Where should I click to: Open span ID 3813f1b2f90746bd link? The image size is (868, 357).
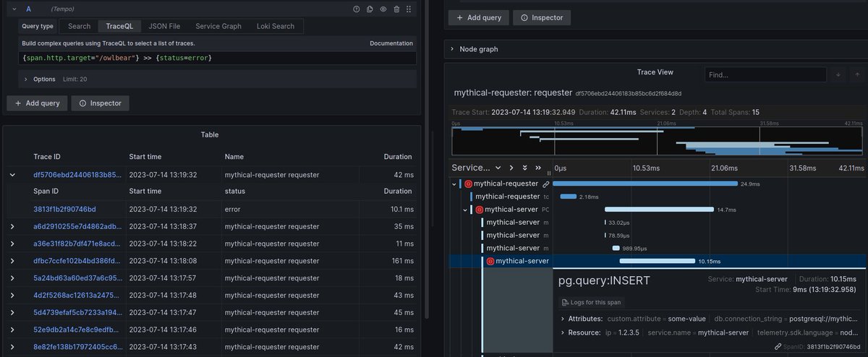tap(64, 209)
